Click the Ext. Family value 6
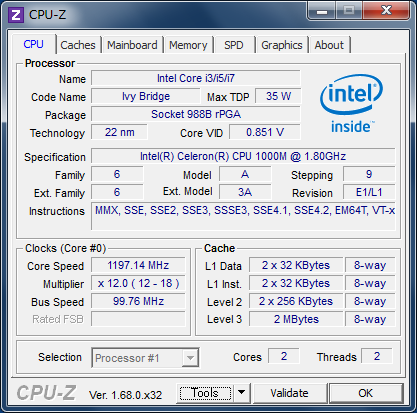The image size is (417, 413). pos(117,192)
